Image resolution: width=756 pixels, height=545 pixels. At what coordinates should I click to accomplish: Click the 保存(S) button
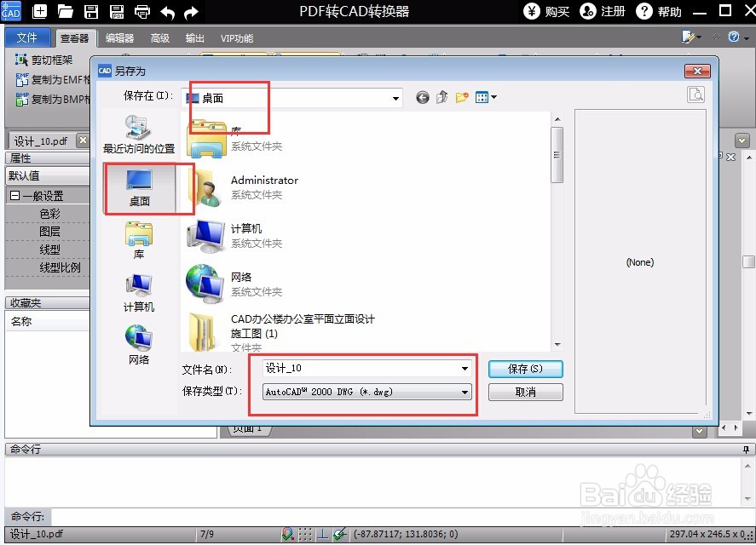pos(525,369)
